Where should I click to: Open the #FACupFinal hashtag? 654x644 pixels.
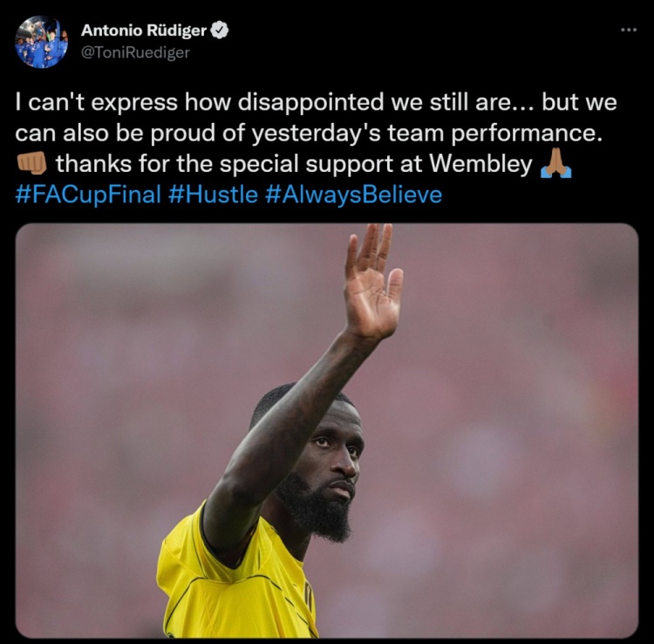click(x=88, y=195)
